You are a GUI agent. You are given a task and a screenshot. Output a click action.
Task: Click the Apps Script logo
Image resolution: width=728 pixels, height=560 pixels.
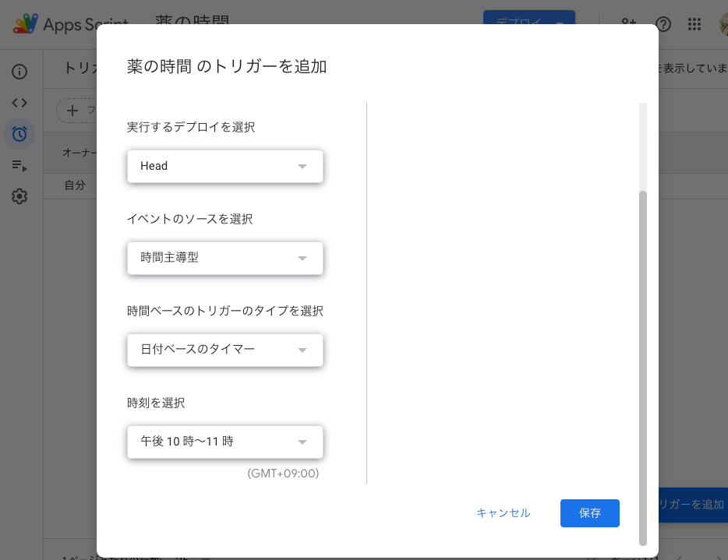click(26, 23)
